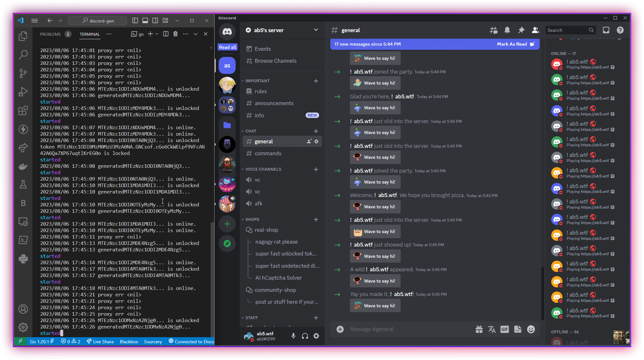The width and height of the screenshot is (644, 360).
Task: Open Threads icon in Discord channel header
Action: (493, 30)
